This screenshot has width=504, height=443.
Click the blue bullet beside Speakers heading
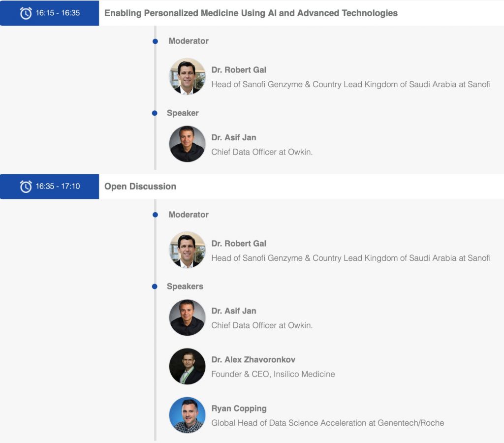coord(155,286)
